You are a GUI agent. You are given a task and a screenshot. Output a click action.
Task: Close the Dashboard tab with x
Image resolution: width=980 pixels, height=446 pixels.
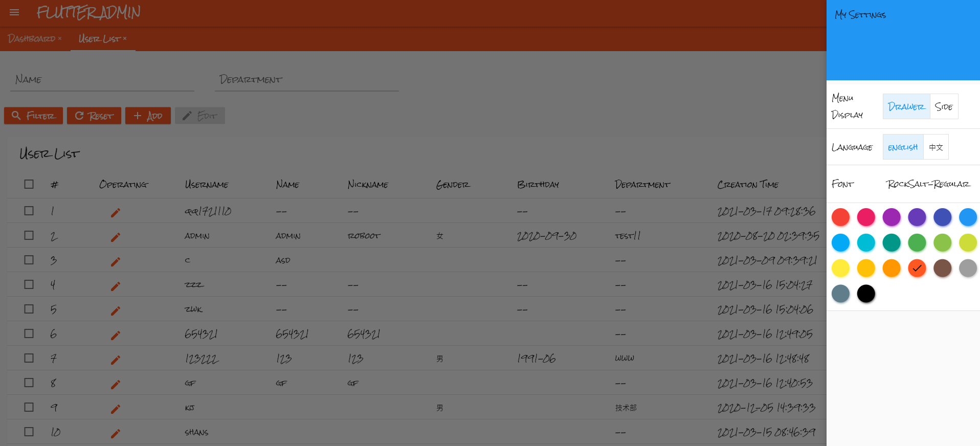pyautogui.click(x=60, y=38)
